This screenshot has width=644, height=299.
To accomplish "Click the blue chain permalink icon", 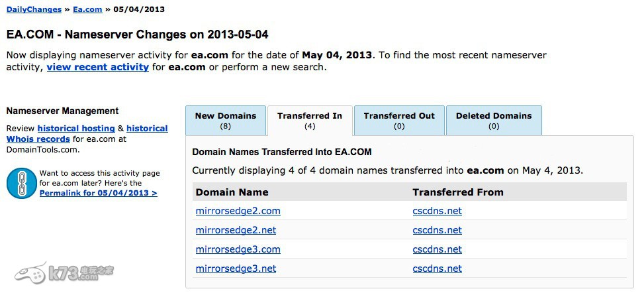I will (21, 183).
